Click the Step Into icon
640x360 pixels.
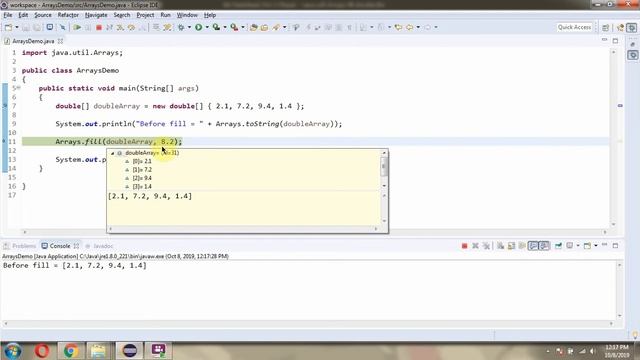[120, 27]
